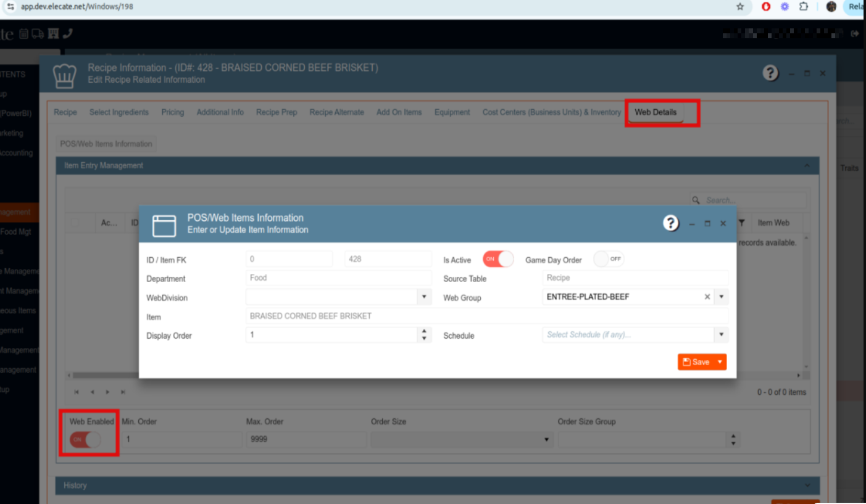Open help in POS/Web Items Information dialog
The image size is (866, 504).
(671, 223)
